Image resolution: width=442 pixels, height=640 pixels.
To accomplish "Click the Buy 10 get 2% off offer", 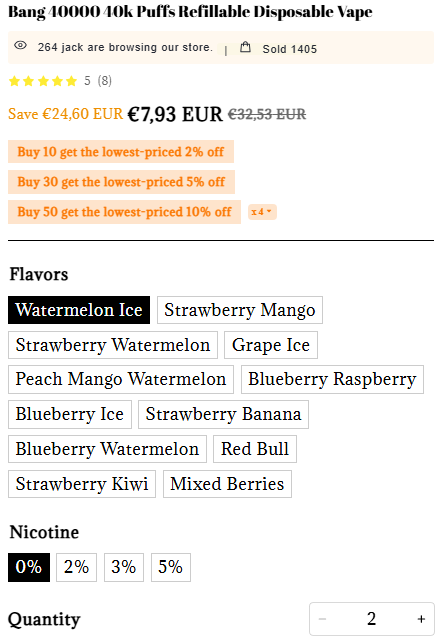I will click(x=121, y=152).
